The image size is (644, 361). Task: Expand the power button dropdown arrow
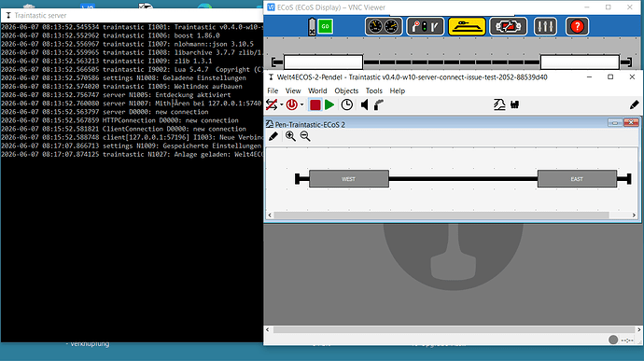point(301,104)
